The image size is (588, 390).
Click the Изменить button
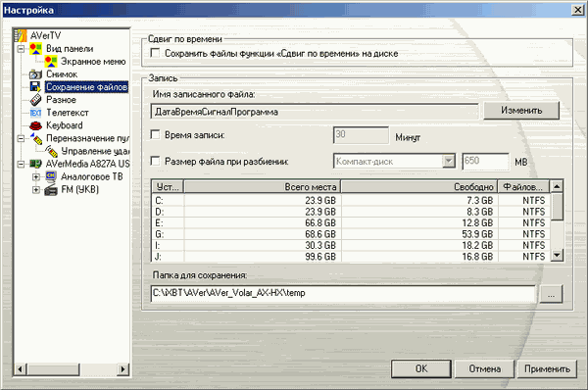[x=521, y=111]
